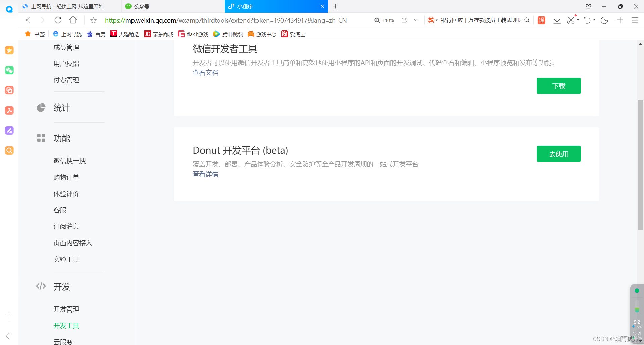
Task: Open the skin shirt icon in title bar
Action: (x=588, y=6)
